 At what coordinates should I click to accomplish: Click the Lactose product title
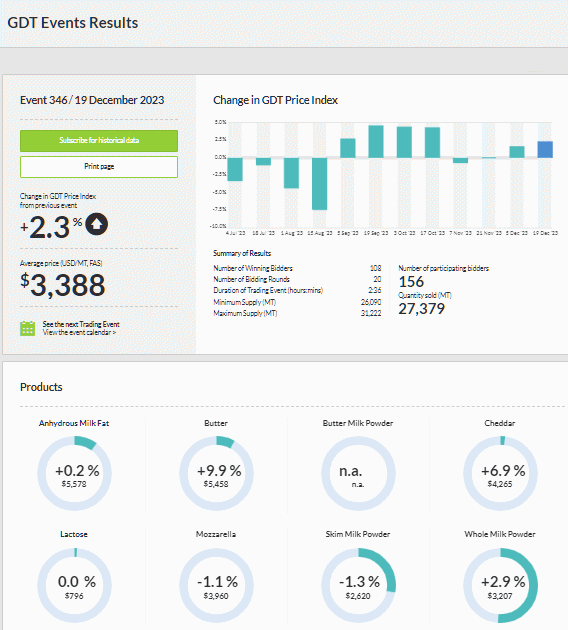74,534
